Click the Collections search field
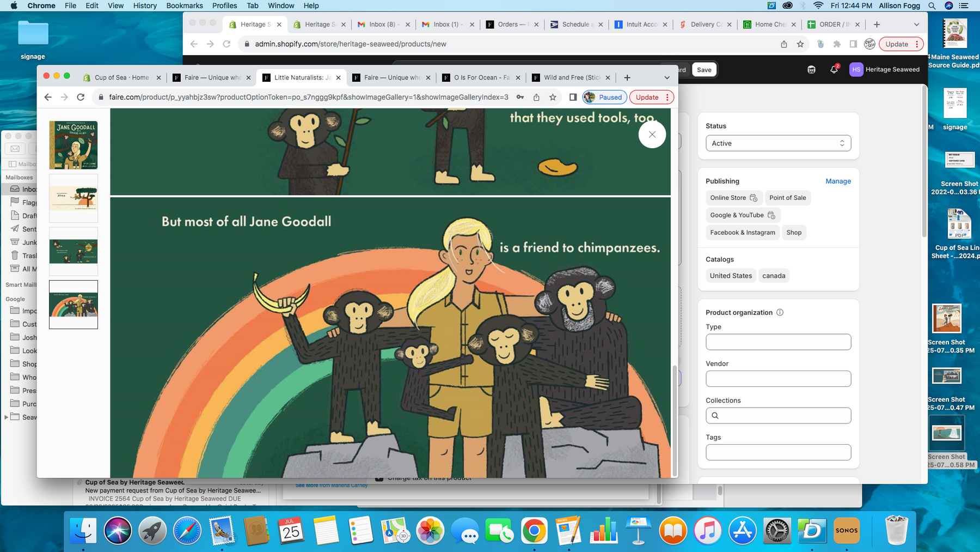980x552 pixels. (778, 416)
